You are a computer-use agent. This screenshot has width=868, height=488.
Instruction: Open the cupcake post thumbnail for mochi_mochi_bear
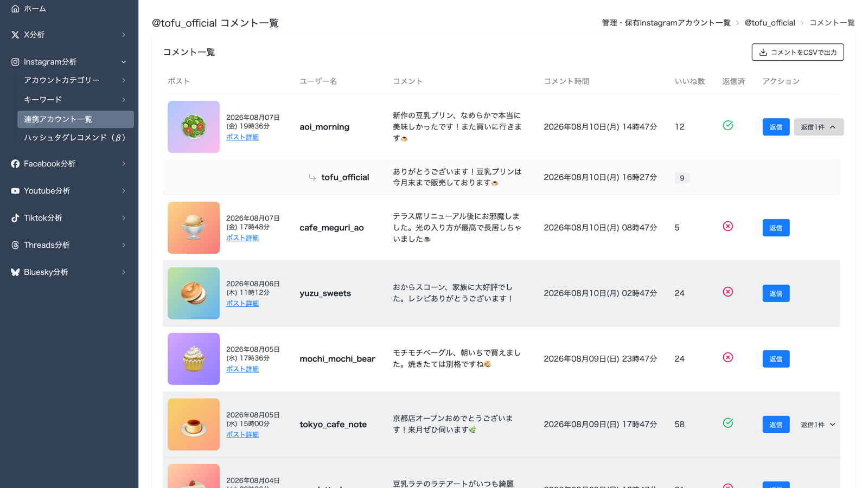coord(194,359)
